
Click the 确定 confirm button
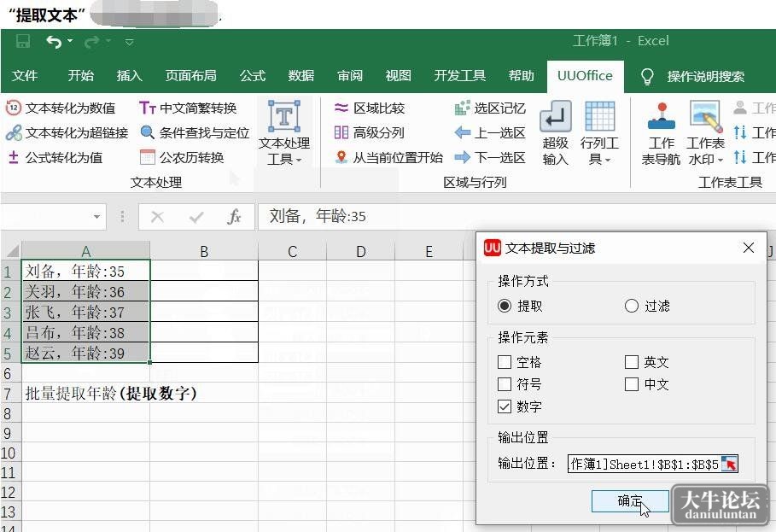630,500
